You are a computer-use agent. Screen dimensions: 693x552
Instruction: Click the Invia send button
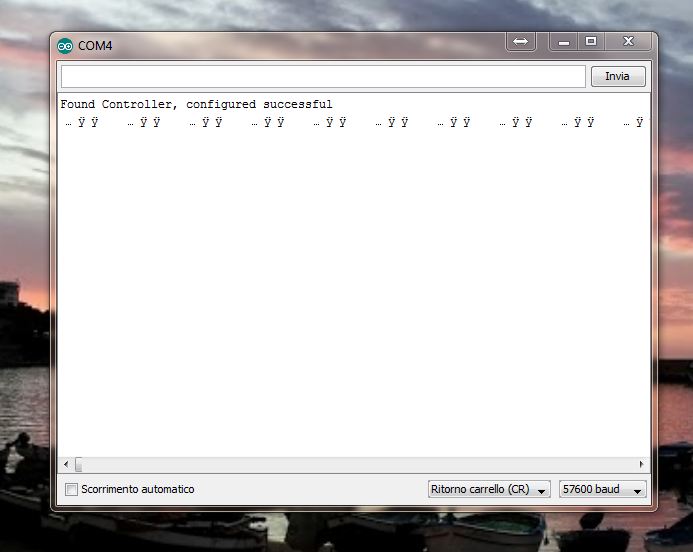[x=618, y=76]
